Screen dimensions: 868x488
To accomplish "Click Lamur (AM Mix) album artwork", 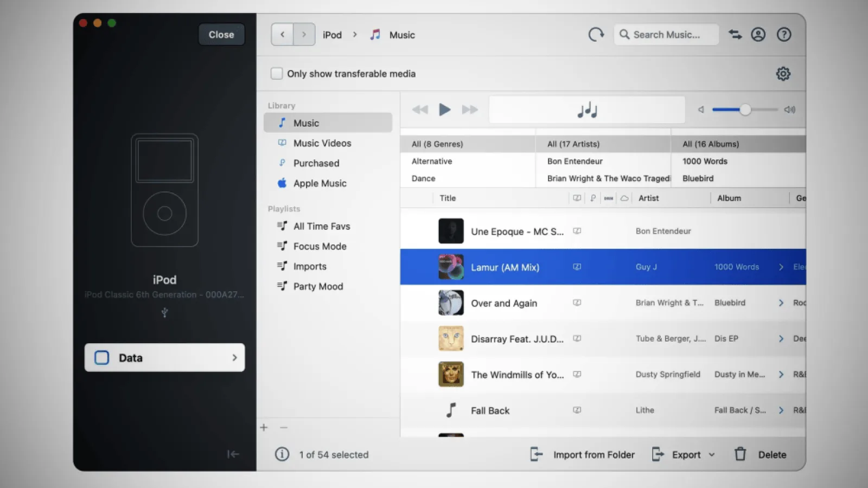I will (451, 267).
